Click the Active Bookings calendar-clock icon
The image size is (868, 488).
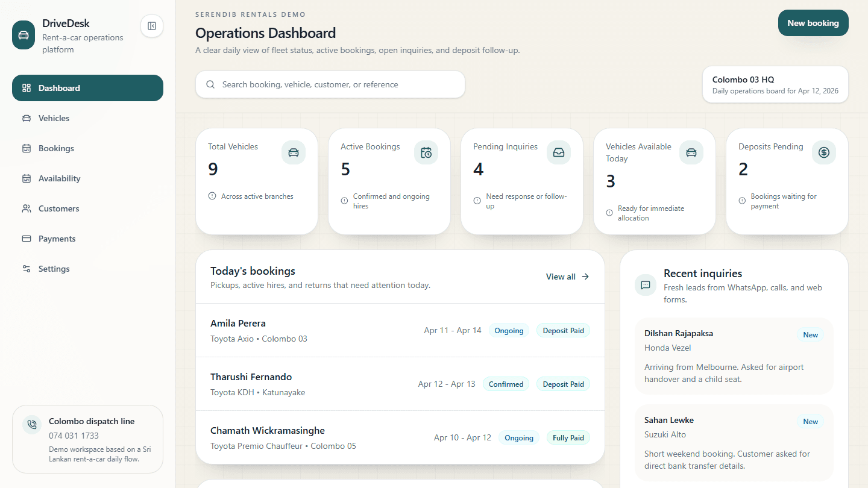426,152
